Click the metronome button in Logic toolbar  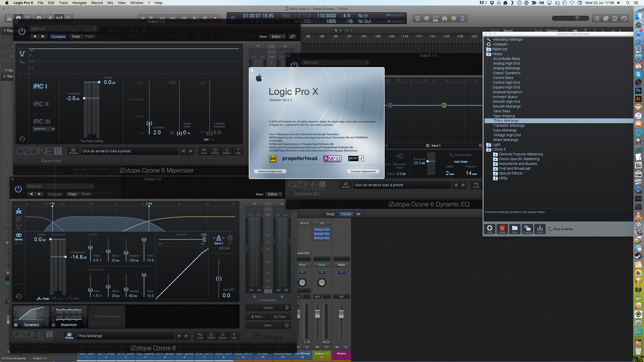click(x=463, y=18)
